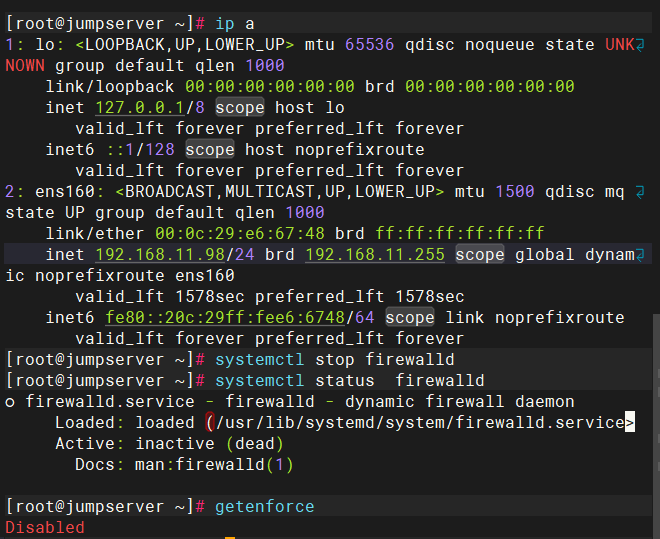This screenshot has height=539, width=660.
Task: Click the interface name 'ens160:'
Action: pyautogui.click(x=69, y=192)
